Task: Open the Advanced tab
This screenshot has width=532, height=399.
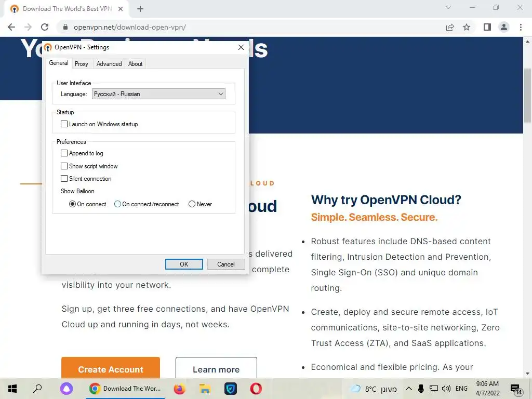Action: pyautogui.click(x=109, y=64)
